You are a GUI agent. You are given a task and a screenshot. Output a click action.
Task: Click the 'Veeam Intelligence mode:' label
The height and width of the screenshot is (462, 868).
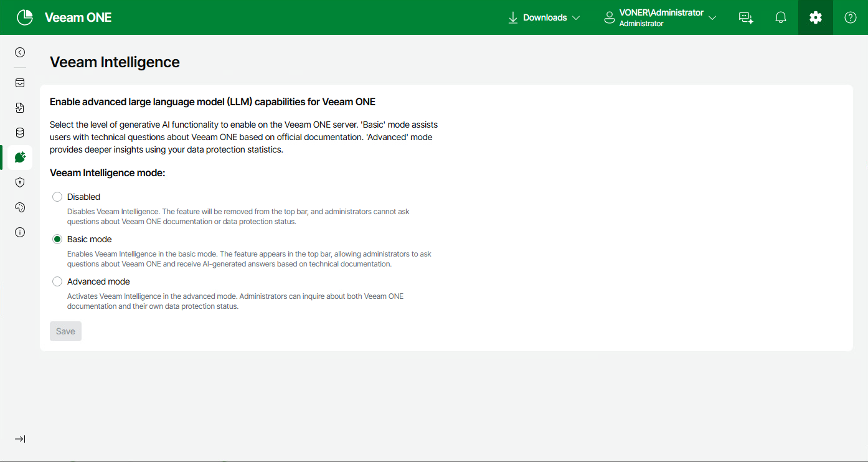107,173
